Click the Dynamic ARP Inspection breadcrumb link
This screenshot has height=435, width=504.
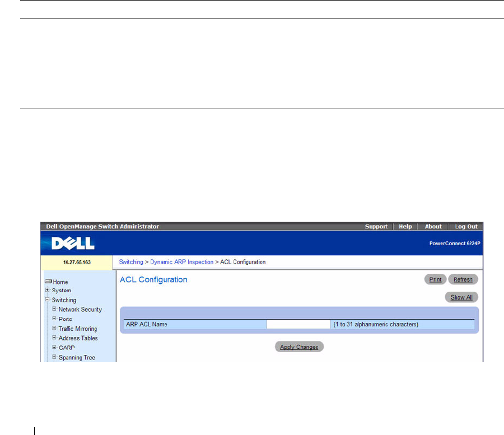181,262
